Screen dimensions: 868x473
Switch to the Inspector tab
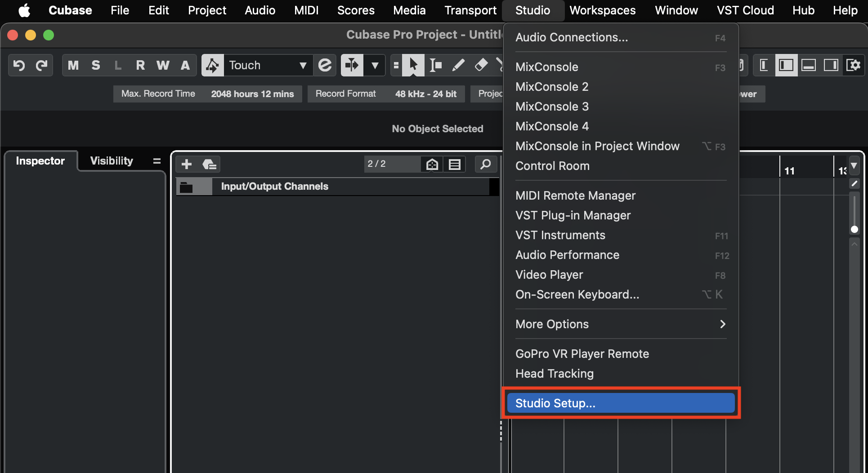(x=40, y=161)
